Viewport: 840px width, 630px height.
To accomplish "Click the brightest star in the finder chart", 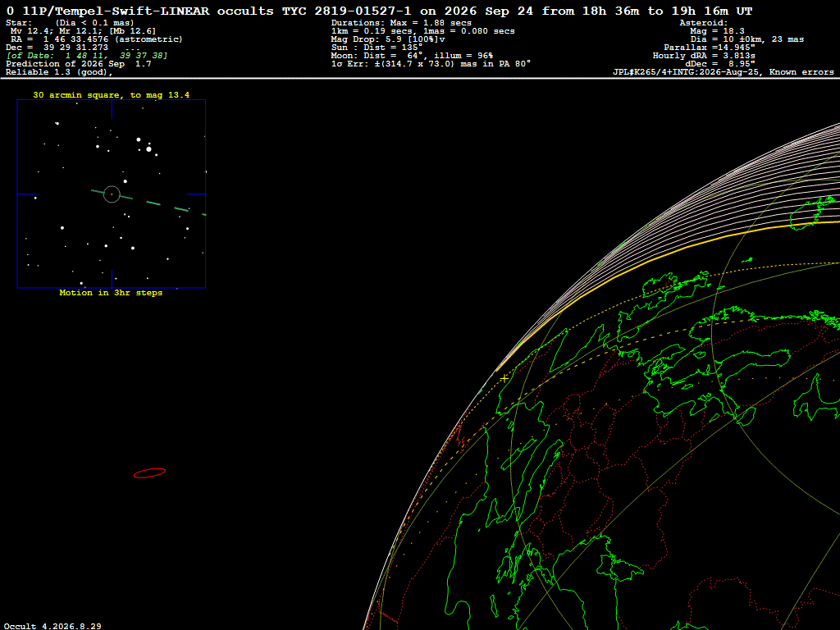I will (x=149, y=149).
